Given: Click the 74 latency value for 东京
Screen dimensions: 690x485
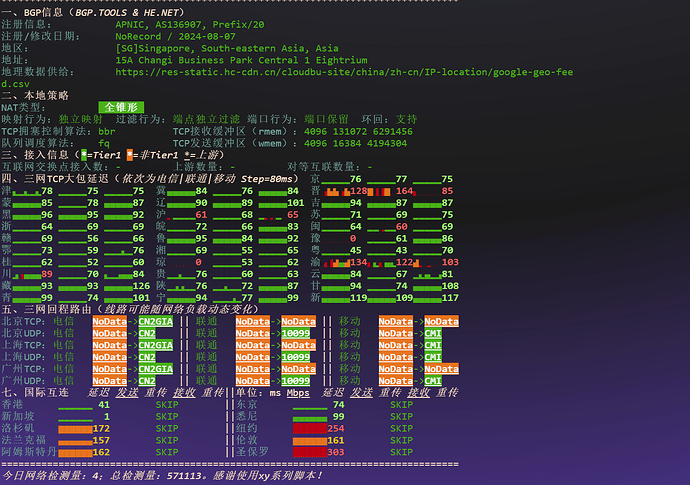Looking at the screenshot, I should [x=338, y=405].
